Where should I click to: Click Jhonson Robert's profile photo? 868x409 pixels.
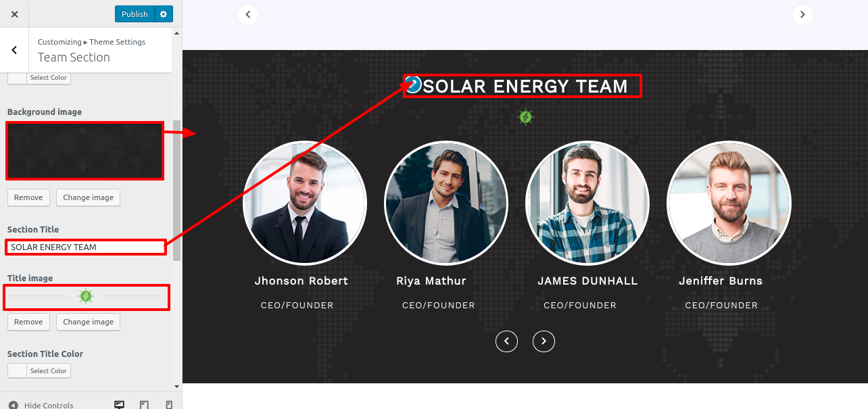pyautogui.click(x=305, y=203)
